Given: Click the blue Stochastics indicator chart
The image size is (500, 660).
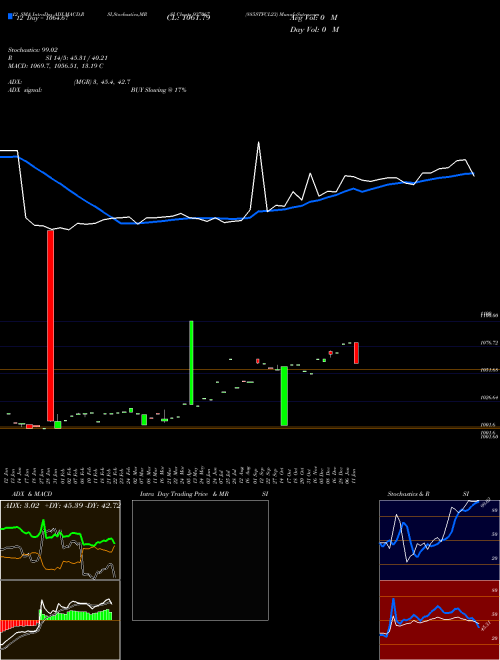Looking at the screenshot, I should (x=439, y=540).
